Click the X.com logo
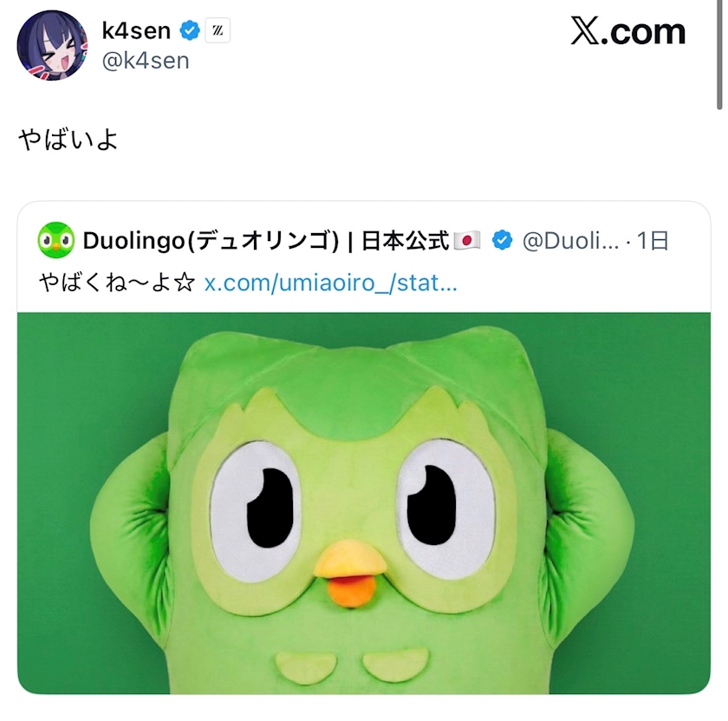This screenshot has height=721, width=728. [628, 31]
